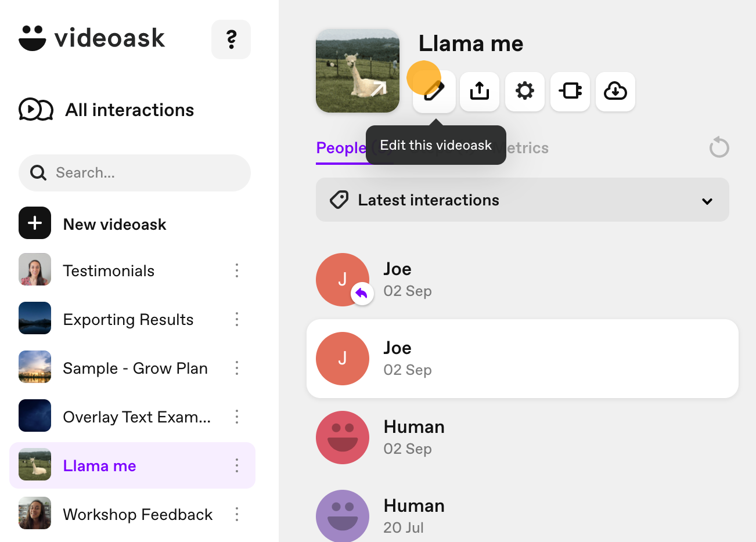Open first Joe interaction with reply badge

[x=523, y=280]
